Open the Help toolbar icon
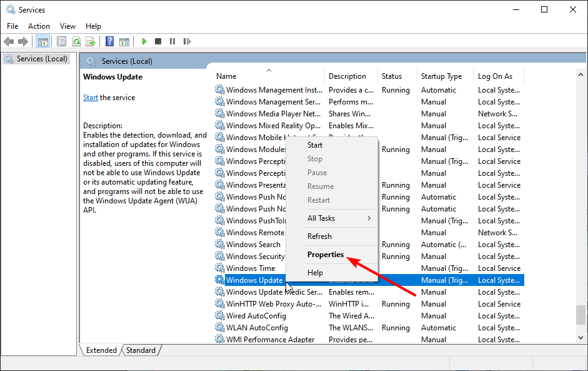Viewport: 588px width, 371px height. [109, 41]
